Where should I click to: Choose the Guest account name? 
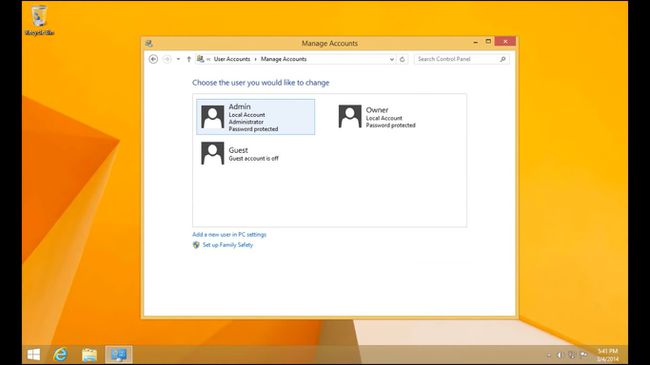coord(238,150)
